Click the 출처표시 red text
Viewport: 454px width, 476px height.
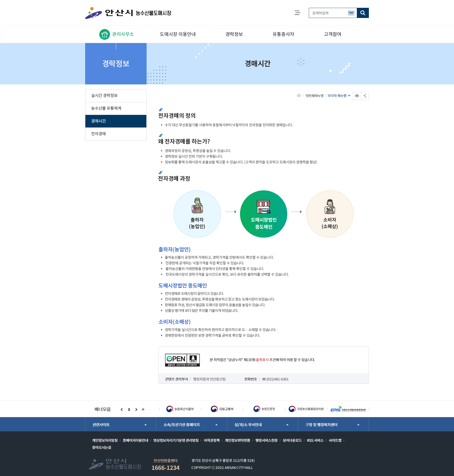click(262, 360)
